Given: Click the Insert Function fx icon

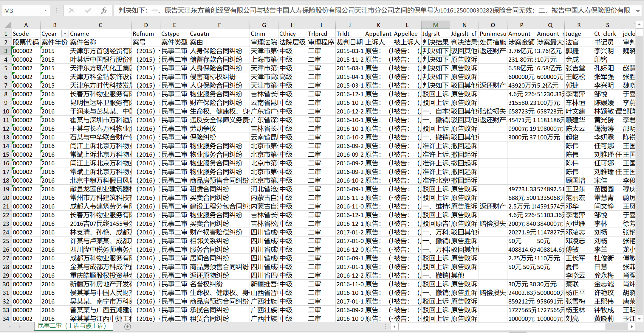Looking at the screenshot, I should pyautogui.click(x=104, y=11).
